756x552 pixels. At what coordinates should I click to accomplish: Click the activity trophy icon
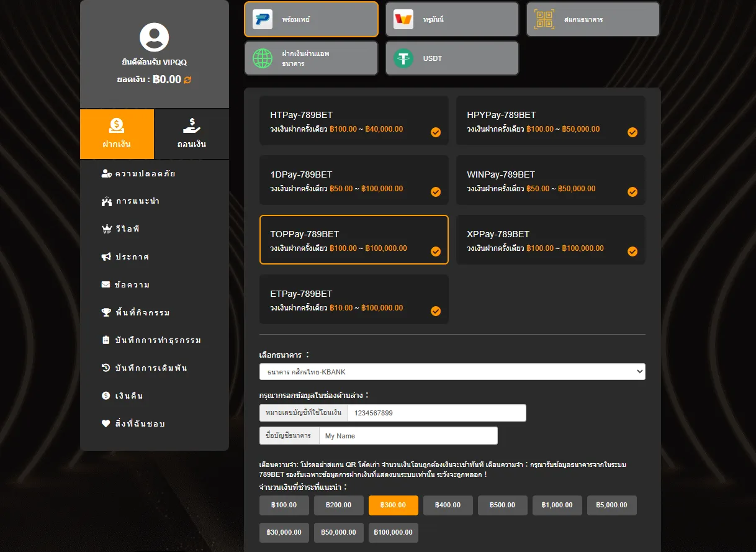point(106,312)
